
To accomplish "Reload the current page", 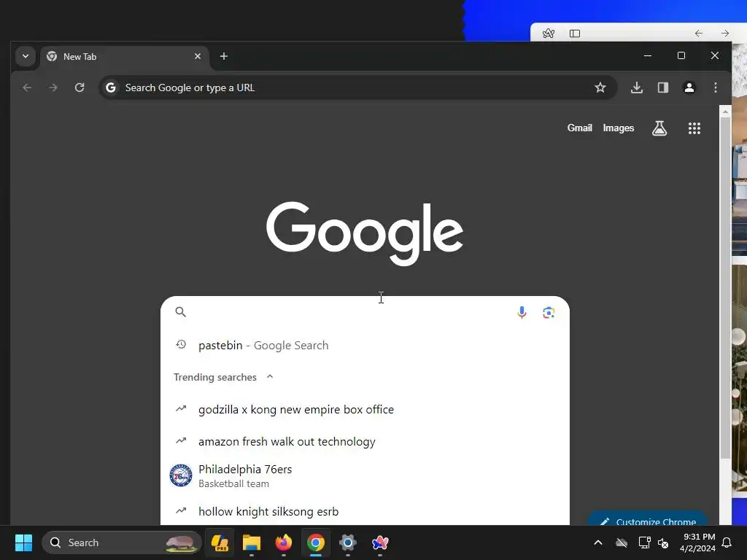I will point(80,87).
